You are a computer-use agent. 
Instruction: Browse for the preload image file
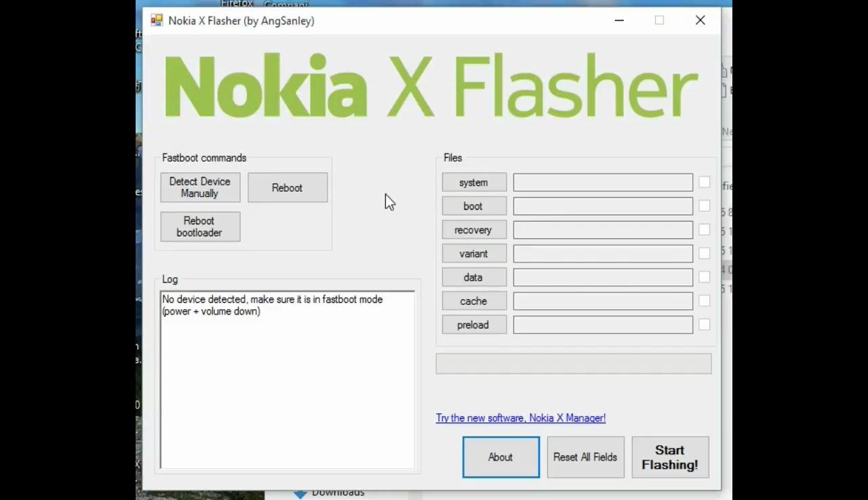pyautogui.click(x=474, y=325)
